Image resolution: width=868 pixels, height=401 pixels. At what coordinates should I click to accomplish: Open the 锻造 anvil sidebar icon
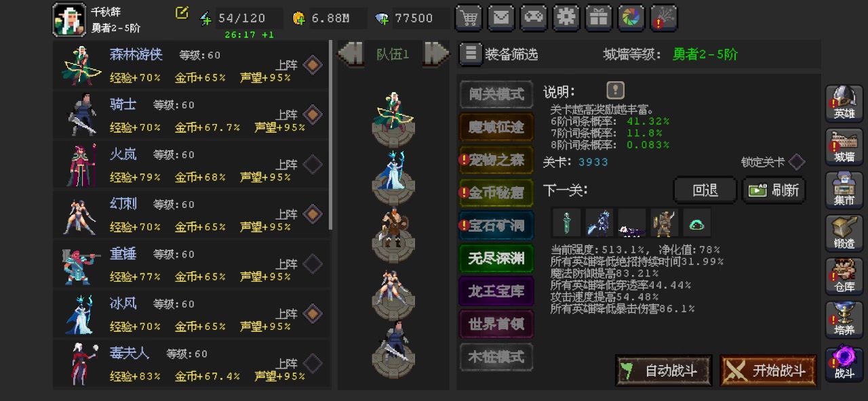click(x=844, y=232)
